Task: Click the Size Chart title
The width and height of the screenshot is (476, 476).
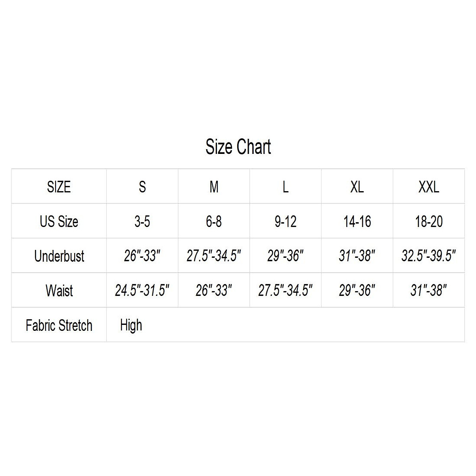Action: tap(238, 147)
